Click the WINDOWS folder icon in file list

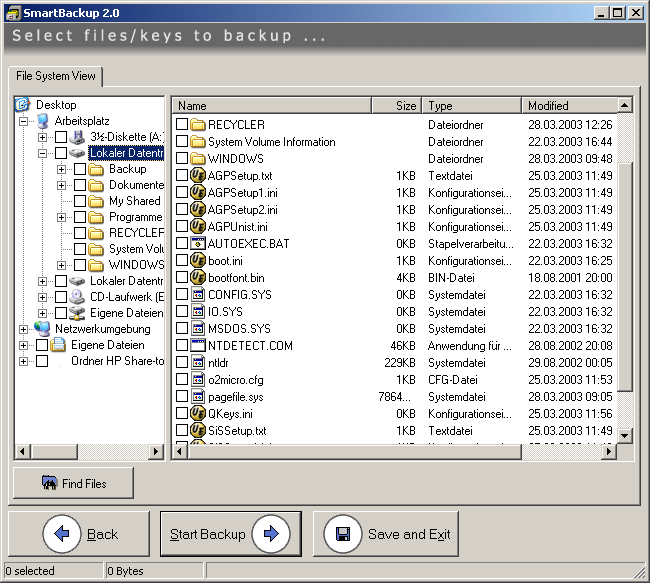(x=198, y=158)
